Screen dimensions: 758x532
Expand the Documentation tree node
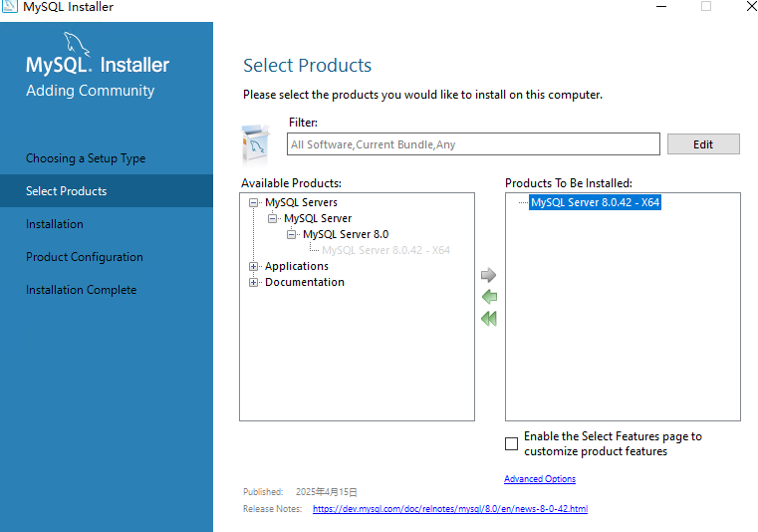(253, 283)
